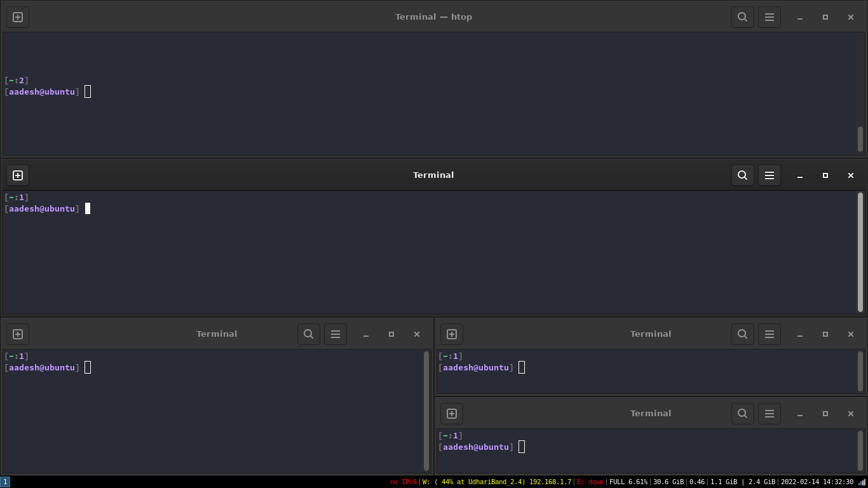Open the menu in the top-right Terminal window
This screenshot has width=868, height=488.
click(770, 334)
